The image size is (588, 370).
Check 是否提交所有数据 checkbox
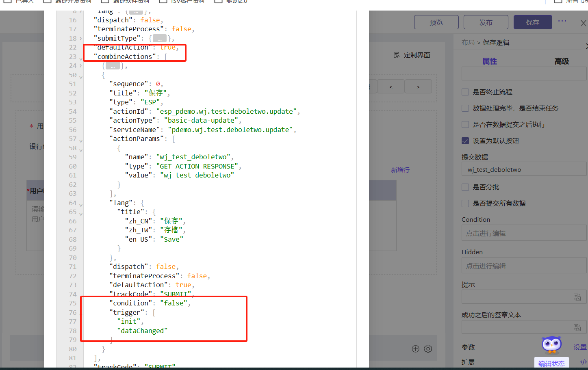coord(465,203)
